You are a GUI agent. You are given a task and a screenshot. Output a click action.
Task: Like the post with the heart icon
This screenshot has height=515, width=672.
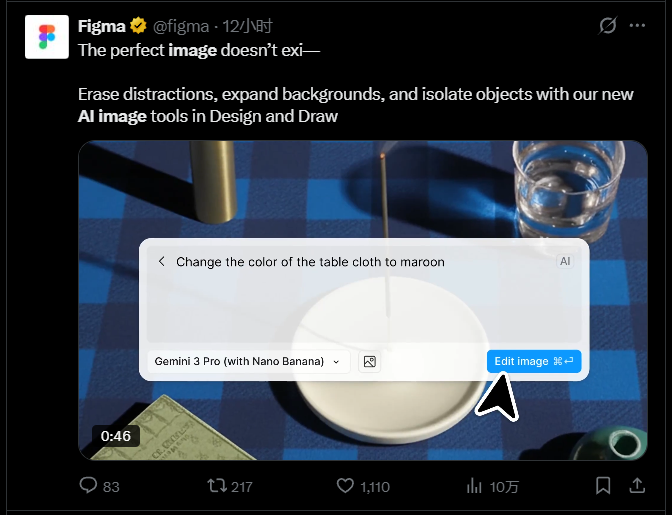tap(346, 486)
